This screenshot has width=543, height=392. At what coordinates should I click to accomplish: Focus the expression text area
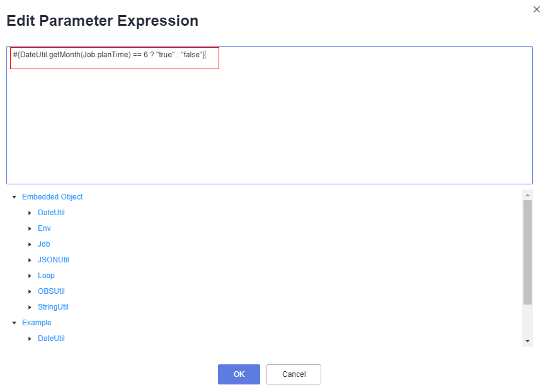[270, 126]
